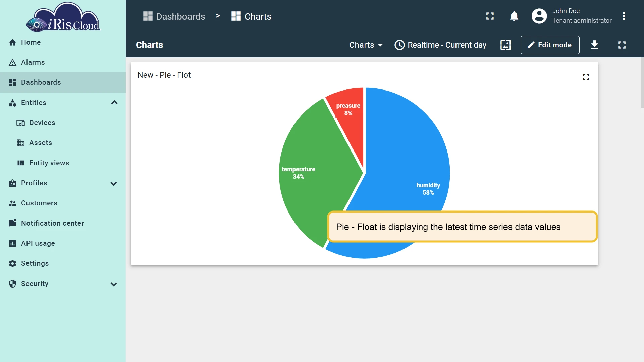Screen dimensions: 644x362
Task: Open the three-dot user menu
Action: point(624,16)
